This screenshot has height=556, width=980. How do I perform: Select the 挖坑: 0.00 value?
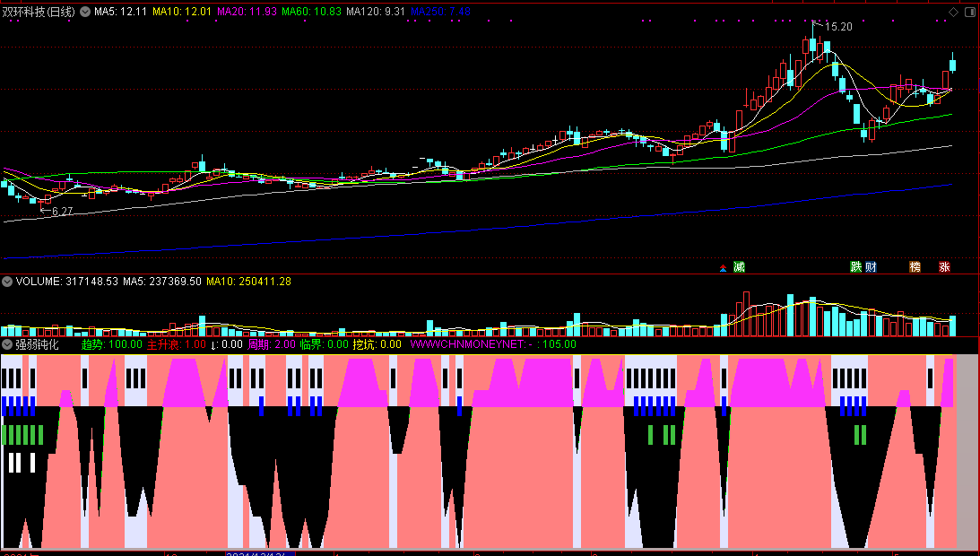(x=377, y=344)
